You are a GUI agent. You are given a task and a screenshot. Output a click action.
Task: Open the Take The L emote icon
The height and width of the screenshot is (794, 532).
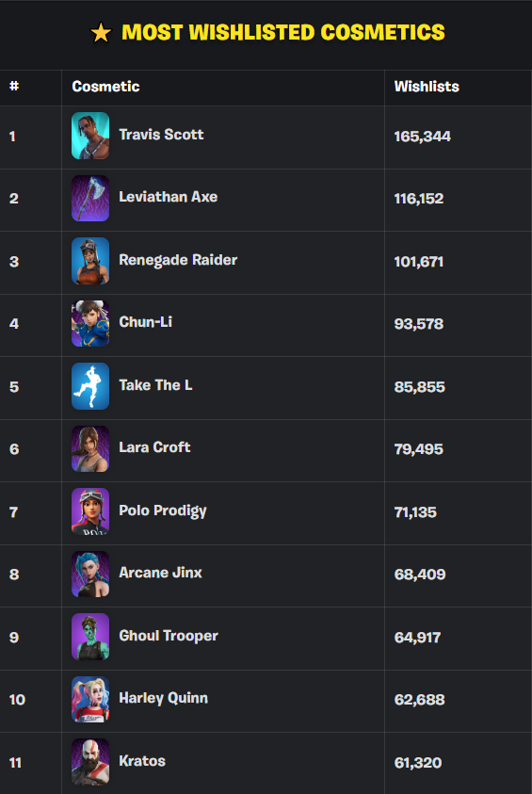tap(90, 386)
